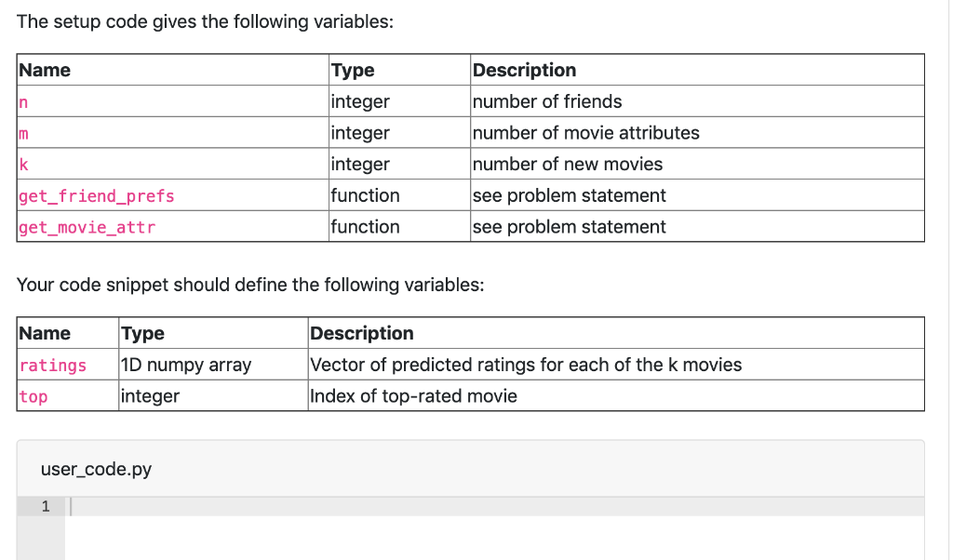953x560 pixels.
Task: Select the variable k in the table
Action: point(22,165)
